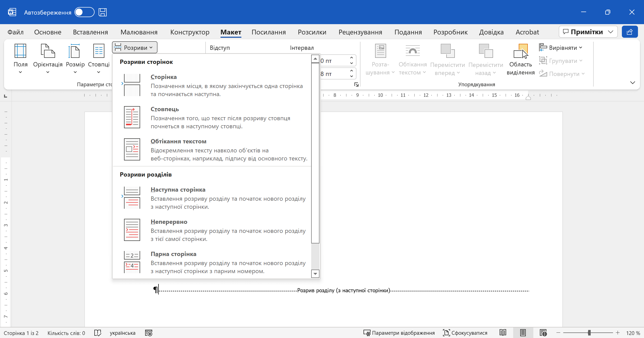Image resolution: width=644 pixels, height=338 pixels.
Task: Click the Save icon in title bar
Action: click(103, 12)
